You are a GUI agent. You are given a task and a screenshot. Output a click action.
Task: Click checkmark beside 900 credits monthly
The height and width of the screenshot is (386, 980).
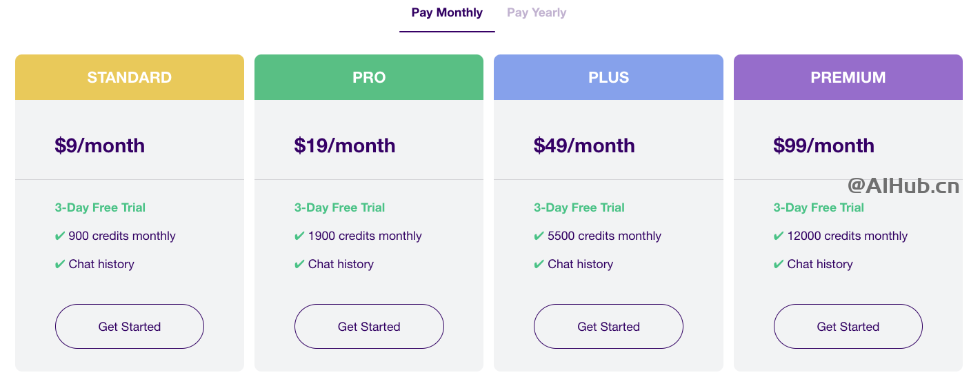tap(60, 236)
